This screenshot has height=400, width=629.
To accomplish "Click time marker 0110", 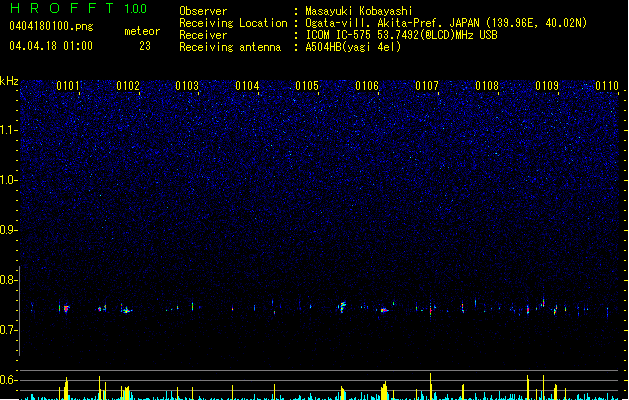I will tap(607, 86).
